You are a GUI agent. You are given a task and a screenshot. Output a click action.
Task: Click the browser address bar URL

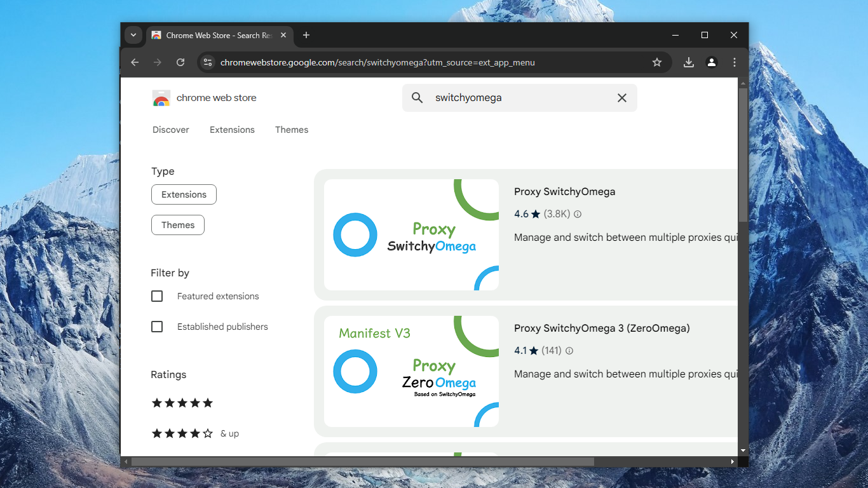tap(377, 62)
